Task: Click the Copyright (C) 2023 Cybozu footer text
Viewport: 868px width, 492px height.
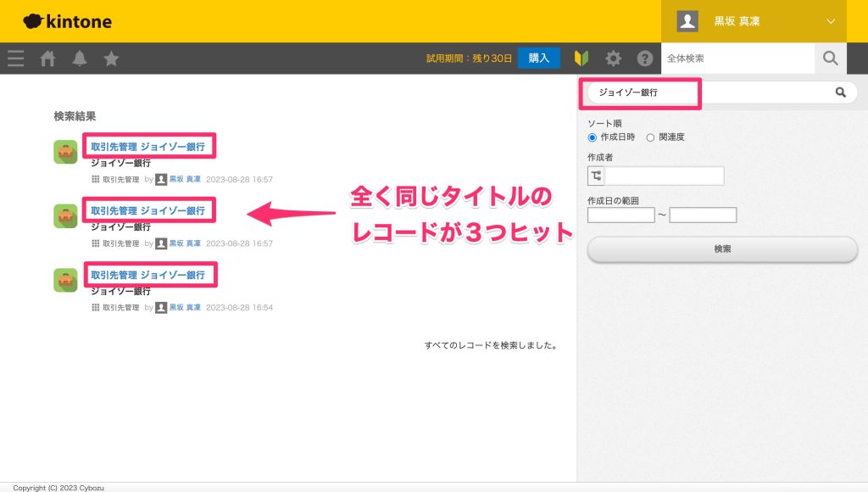Action: [58, 488]
